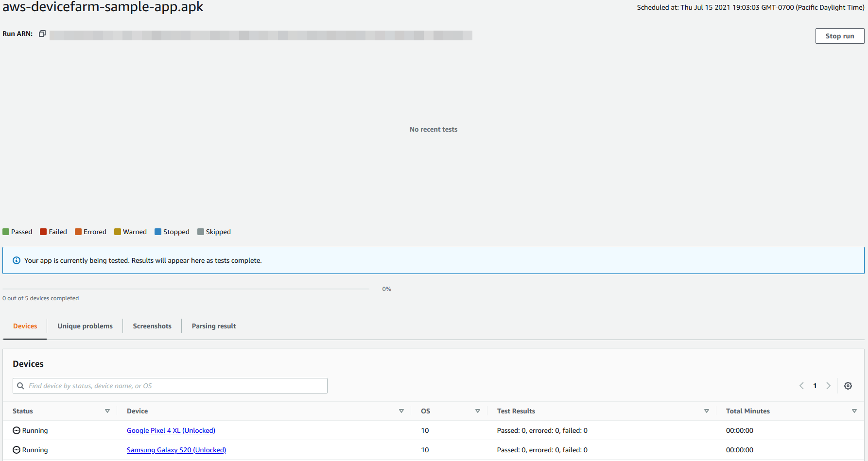Open the Parsing result tab
The width and height of the screenshot is (868, 461).
point(214,325)
